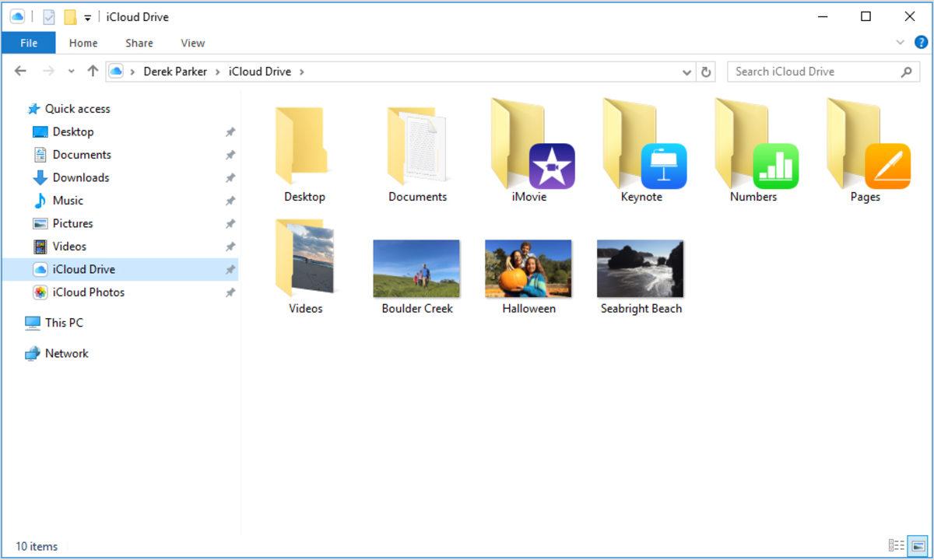Open the Pages folder
Image resolution: width=934 pixels, height=560 pixels.
coord(864,148)
